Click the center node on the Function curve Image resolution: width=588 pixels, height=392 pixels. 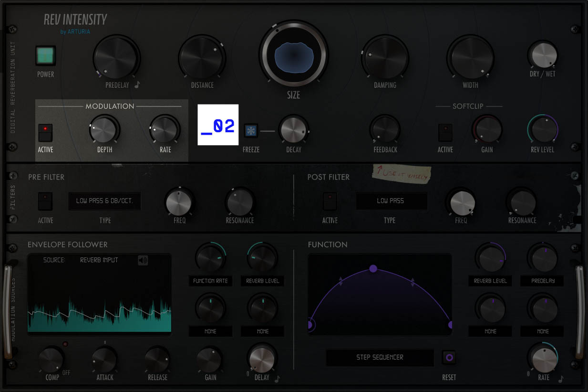click(373, 269)
